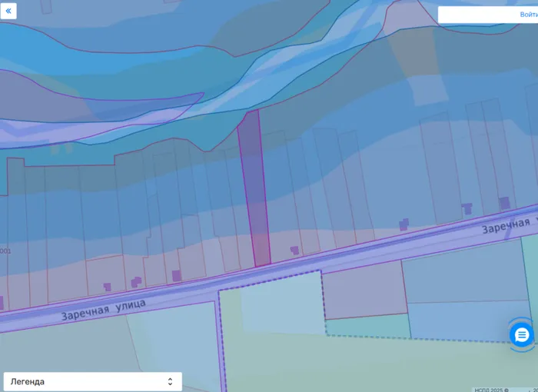
Task: Expand the Легенда dropdown
Action: [92, 381]
